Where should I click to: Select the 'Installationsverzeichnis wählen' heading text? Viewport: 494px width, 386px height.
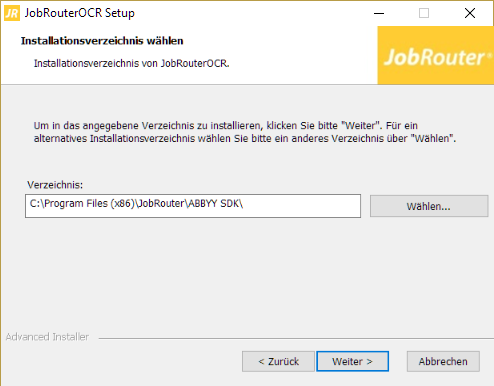pyautogui.click(x=102, y=41)
